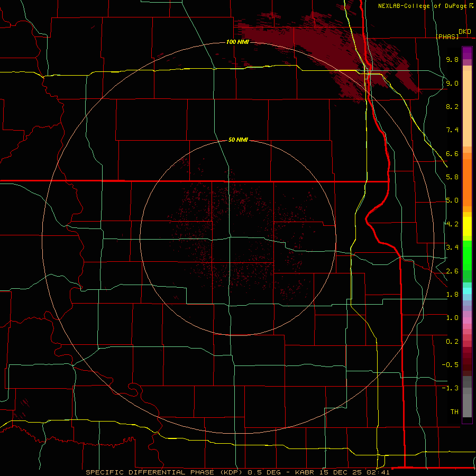Click the 8.2 value on the color scale

coord(452,106)
